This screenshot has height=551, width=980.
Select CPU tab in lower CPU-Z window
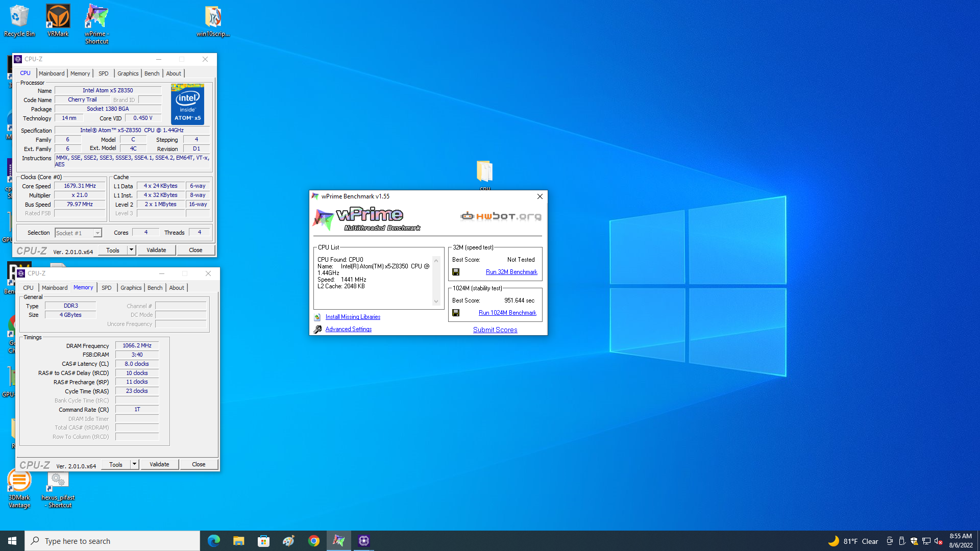click(x=28, y=288)
